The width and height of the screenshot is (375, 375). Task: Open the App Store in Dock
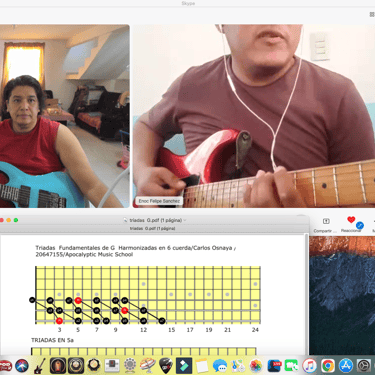click(346, 366)
